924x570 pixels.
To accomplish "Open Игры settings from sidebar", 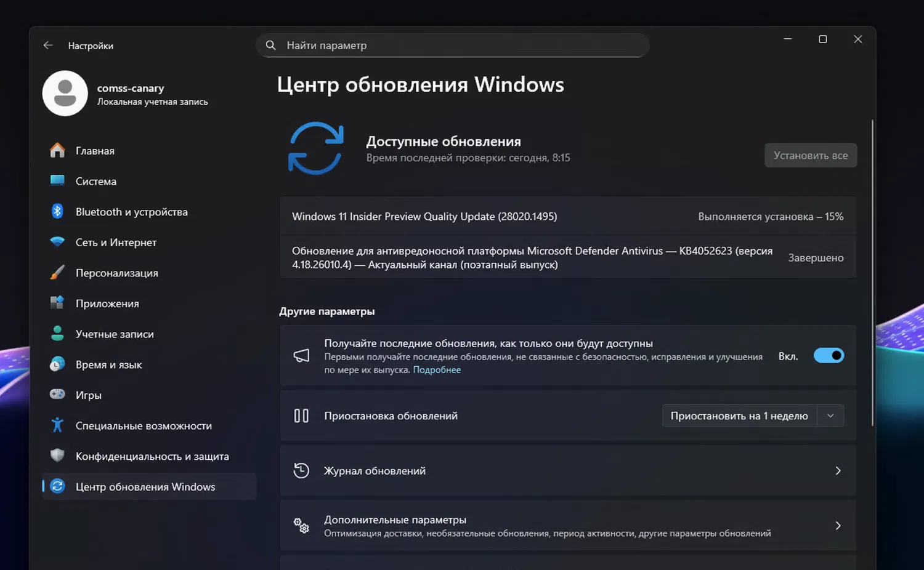I will click(88, 395).
